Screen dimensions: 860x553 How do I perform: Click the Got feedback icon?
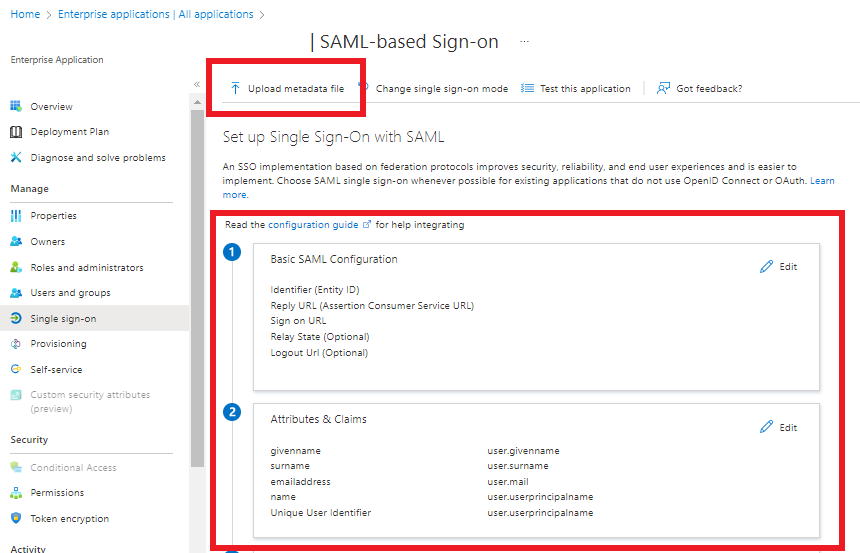663,88
